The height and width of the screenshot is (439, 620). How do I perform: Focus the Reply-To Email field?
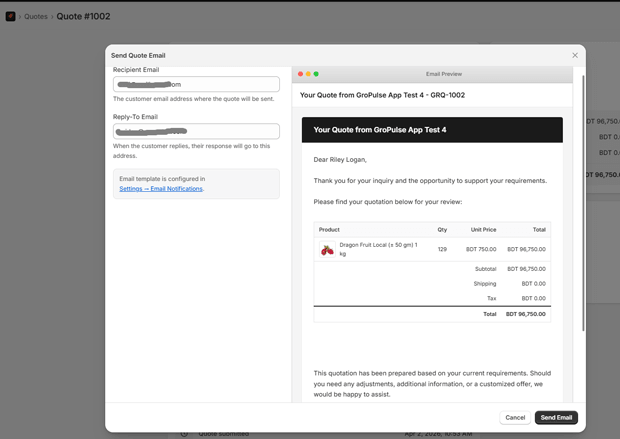tap(196, 132)
